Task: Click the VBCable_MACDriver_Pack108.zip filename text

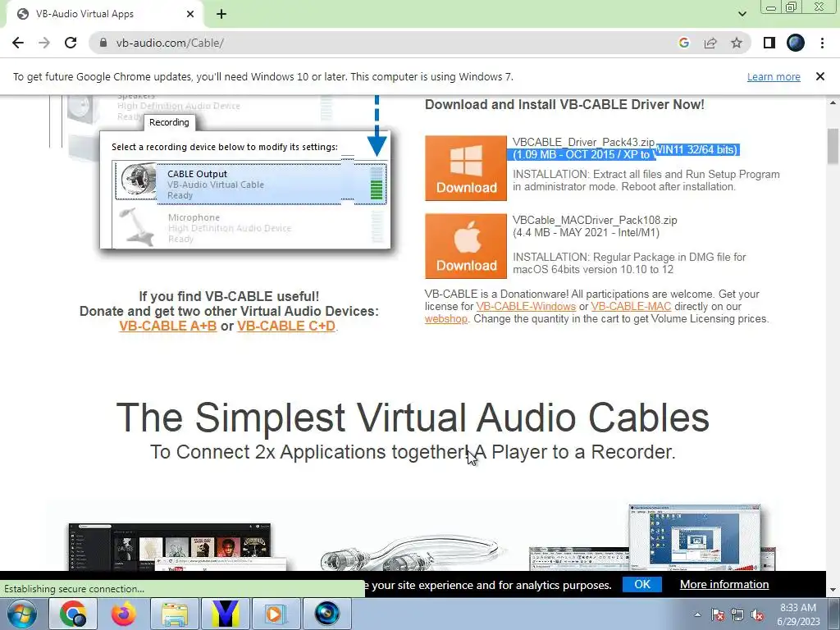Action: [595, 220]
